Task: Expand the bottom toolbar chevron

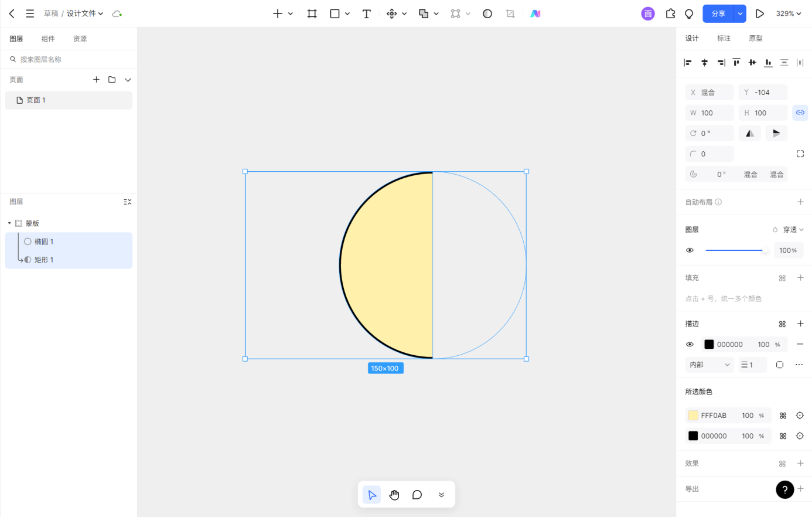Action: pos(441,495)
